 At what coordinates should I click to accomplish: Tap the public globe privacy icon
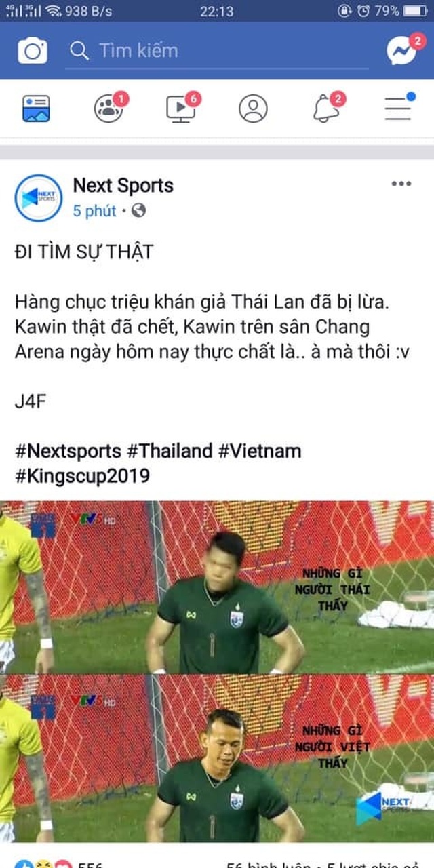point(138,211)
